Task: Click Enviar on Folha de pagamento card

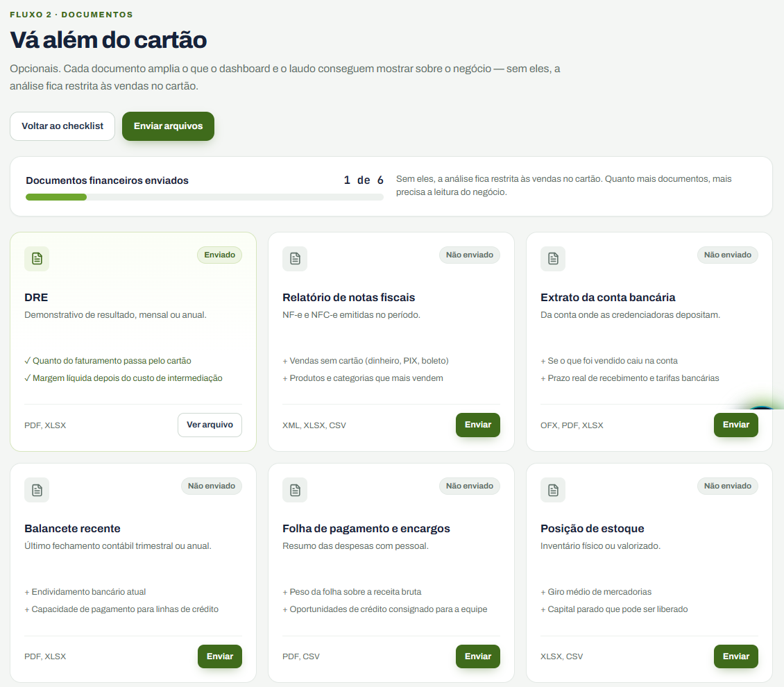Action: [x=478, y=656]
